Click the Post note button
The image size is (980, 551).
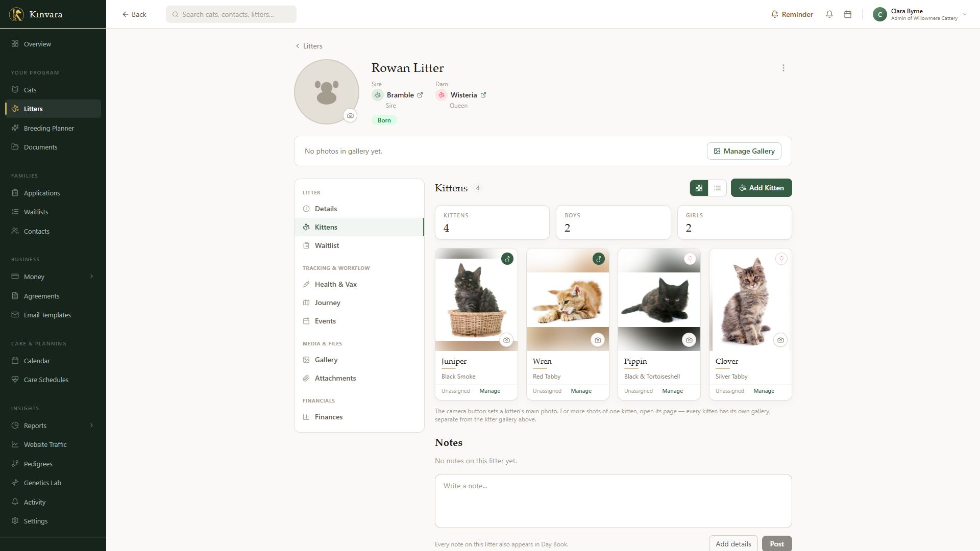[777, 543]
